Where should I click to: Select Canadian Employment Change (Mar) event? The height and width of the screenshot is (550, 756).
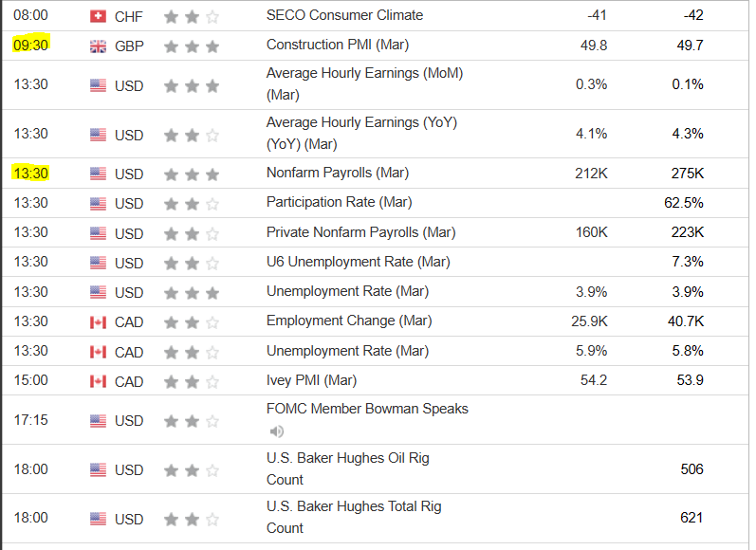tap(348, 321)
